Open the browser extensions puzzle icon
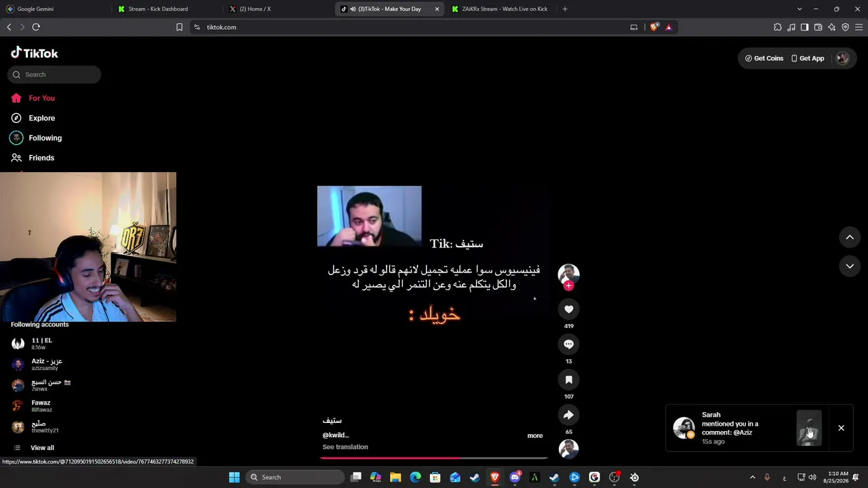Image resolution: width=868 pixels, height=488 pixels. click(778, 27)
